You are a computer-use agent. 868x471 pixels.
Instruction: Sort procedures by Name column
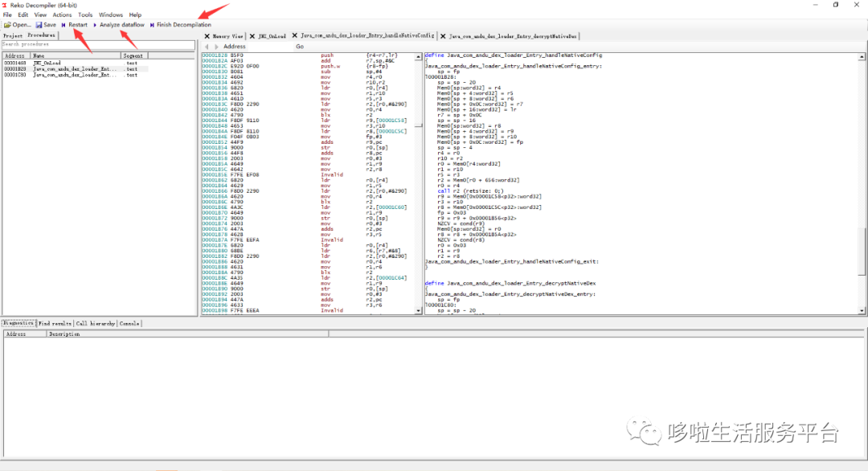point(76,56)
